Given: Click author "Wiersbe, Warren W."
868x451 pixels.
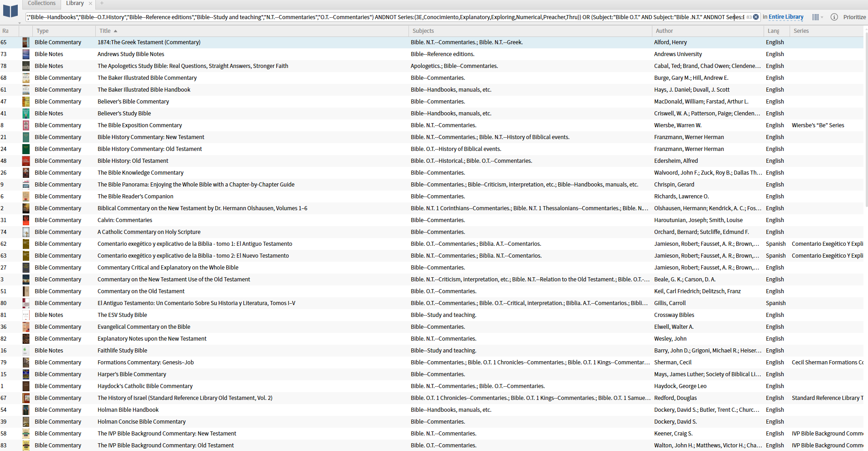Looking at the screenshot, I should click(x=678, y=125).
